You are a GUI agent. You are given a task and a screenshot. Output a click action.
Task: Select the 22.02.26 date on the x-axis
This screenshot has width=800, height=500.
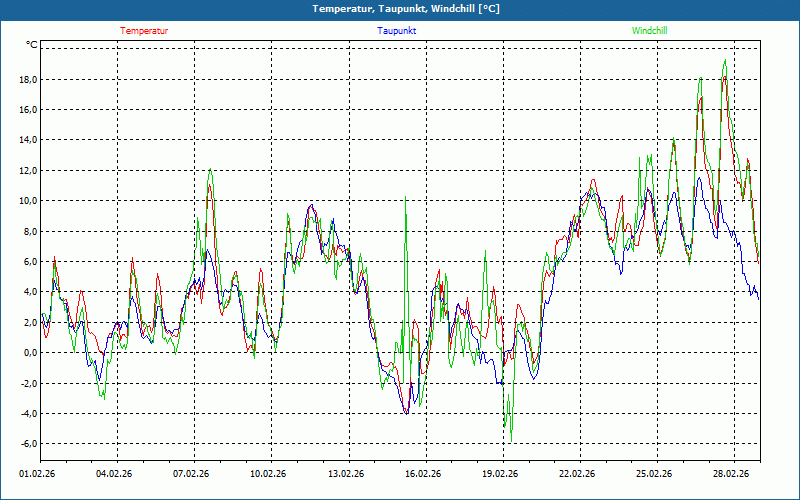[577, 475]
